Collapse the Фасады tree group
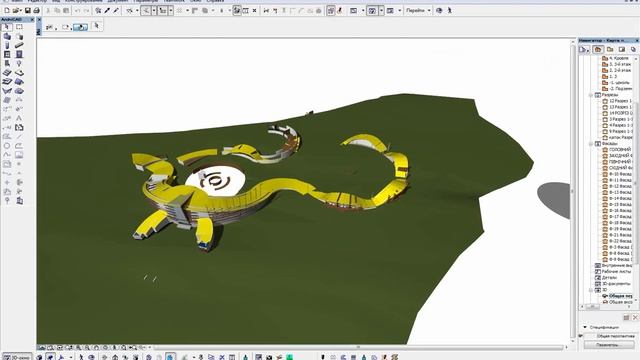This screenshot has width=640, height=360. click(591, 144)
